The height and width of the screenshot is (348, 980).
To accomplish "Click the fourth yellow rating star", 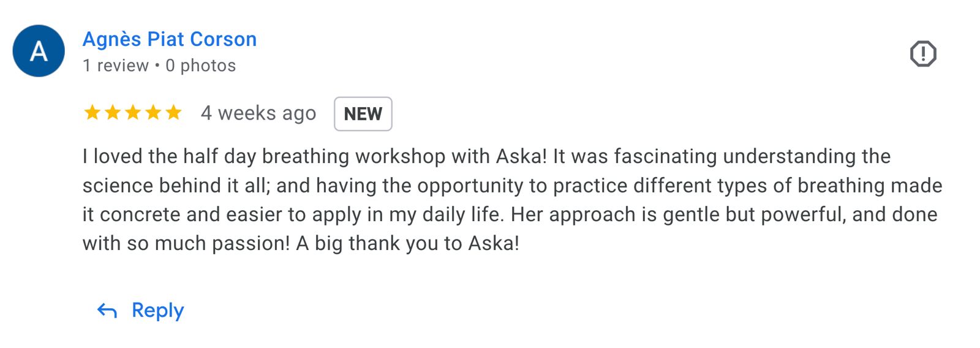I will (x=153, y=113).
